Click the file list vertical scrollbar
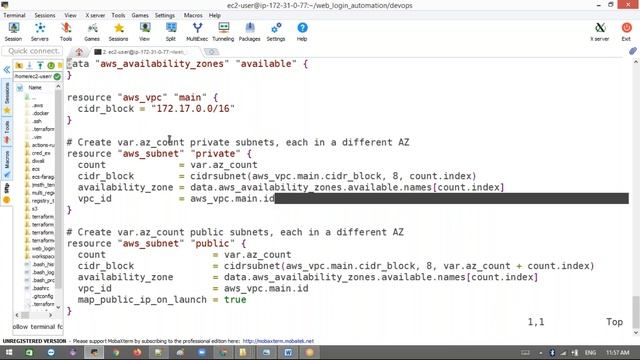This screenshot has width=640, height=360. click(x=58, y=188)
